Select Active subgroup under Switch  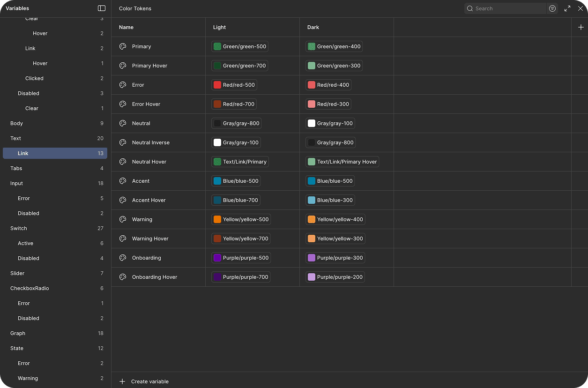click(55, 243)
